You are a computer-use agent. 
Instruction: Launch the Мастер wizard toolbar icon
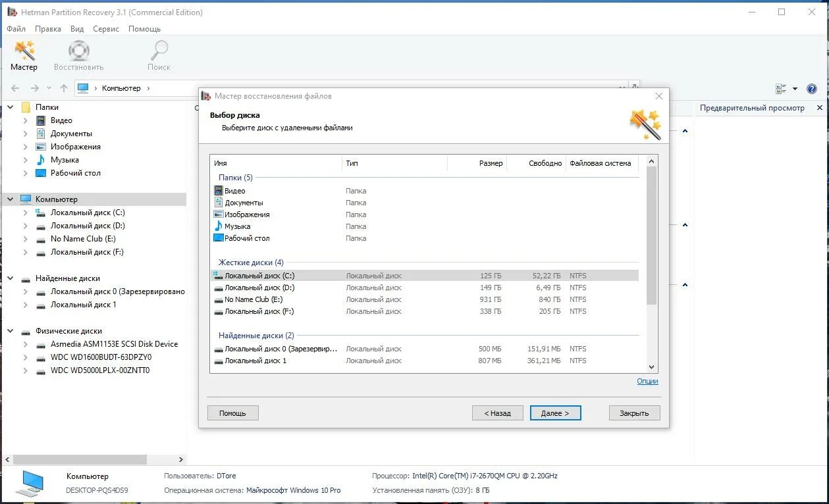tap(24, 51)
